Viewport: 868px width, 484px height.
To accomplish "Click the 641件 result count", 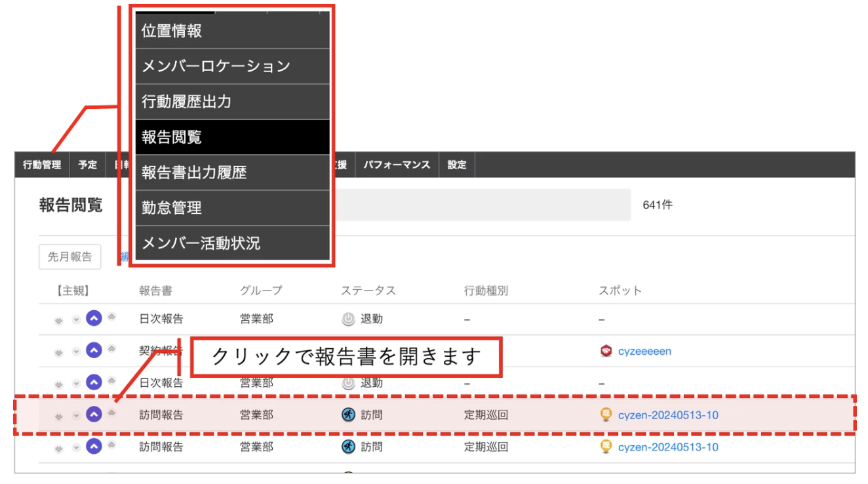I will pos(658,205).
